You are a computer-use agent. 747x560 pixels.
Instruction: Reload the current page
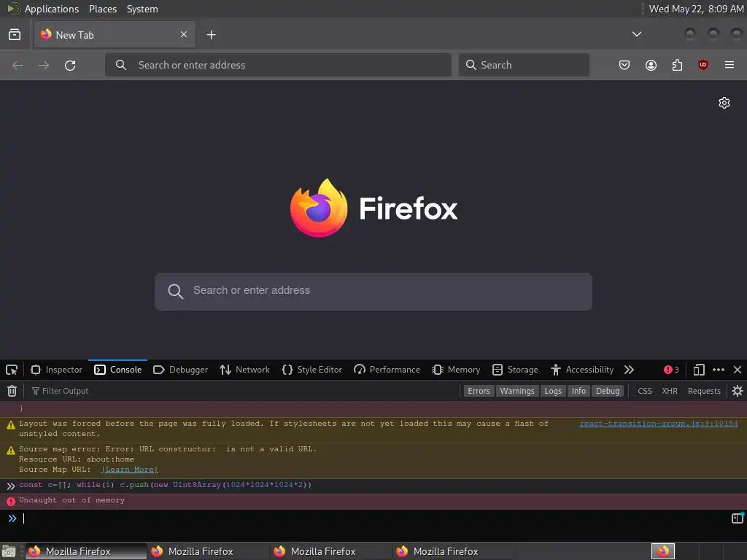(70, 65)
